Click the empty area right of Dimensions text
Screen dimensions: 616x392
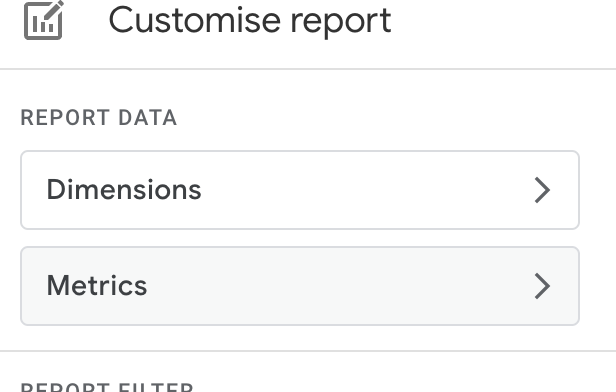coord(365,190)
